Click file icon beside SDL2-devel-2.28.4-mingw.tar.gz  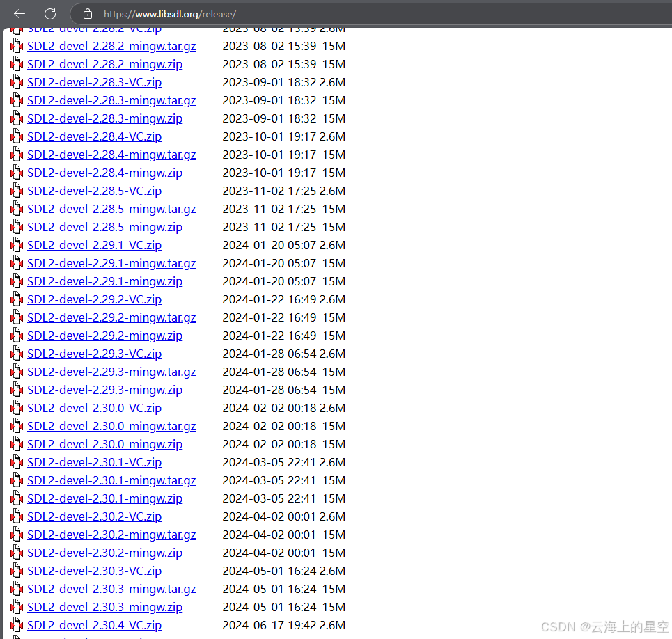pyautogui.click(x=17, y=154)
